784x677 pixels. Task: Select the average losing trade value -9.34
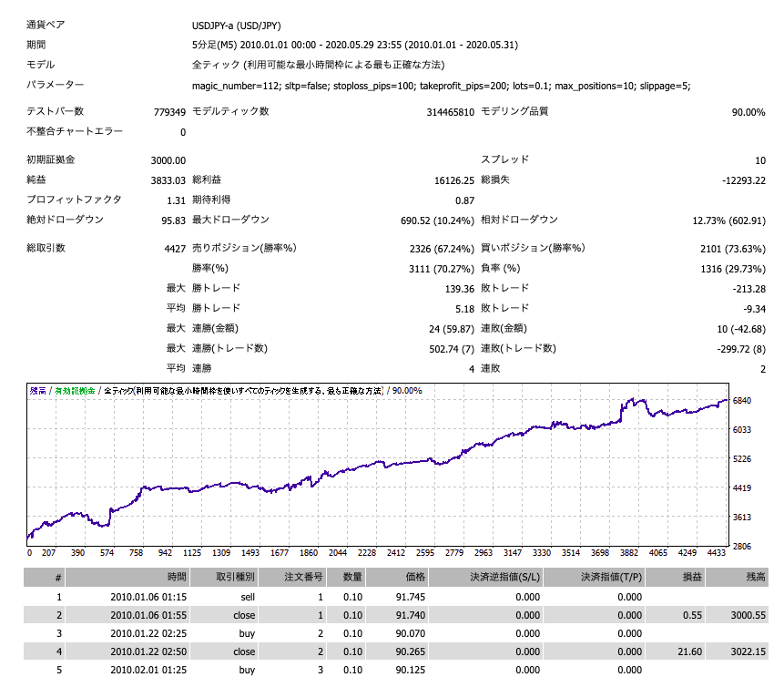coord(754,309)
